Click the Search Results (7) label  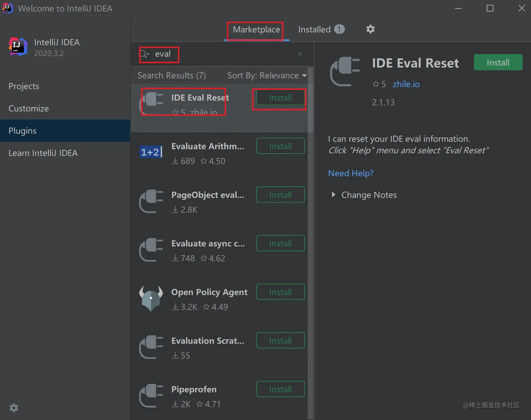(x=172, y=75)
